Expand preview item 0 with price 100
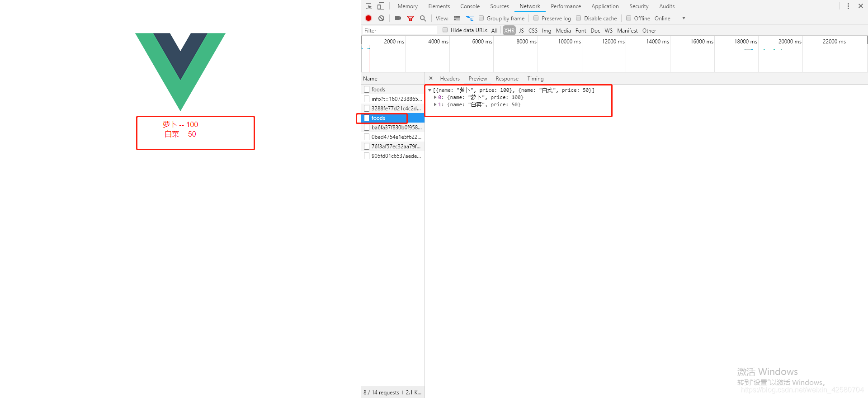This screenshot has height=398, width=868. 435,97
